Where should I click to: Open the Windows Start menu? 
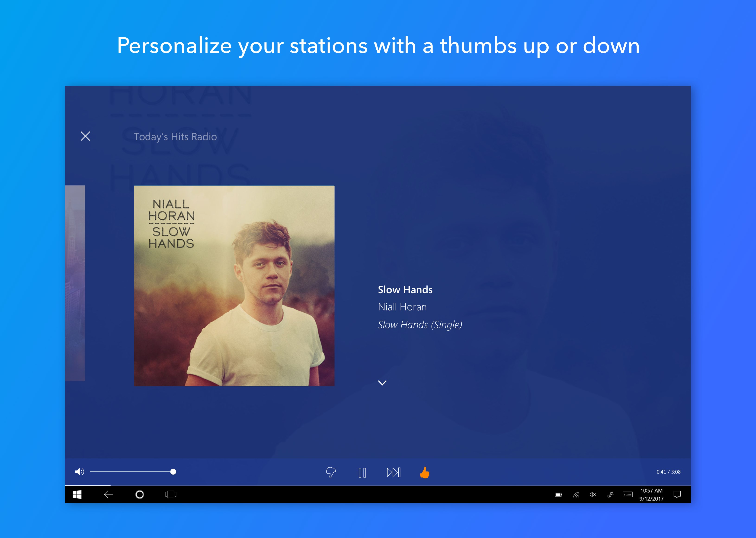click(77, 495)
